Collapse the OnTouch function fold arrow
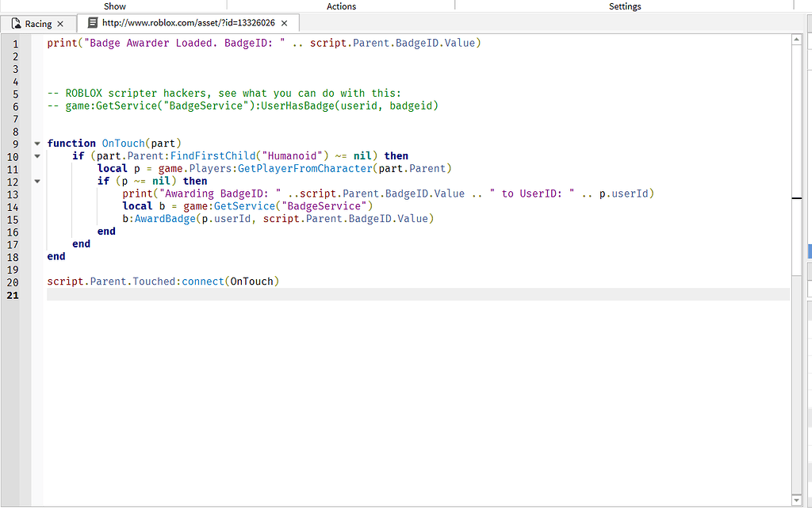Image resolution: width=812 pixels, height=529 pixels. [x=37, y=143]
